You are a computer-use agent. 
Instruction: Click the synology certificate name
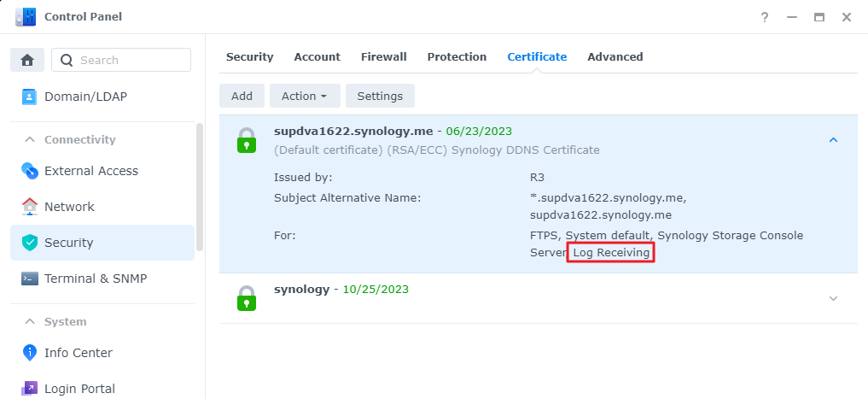pos(301,290)
